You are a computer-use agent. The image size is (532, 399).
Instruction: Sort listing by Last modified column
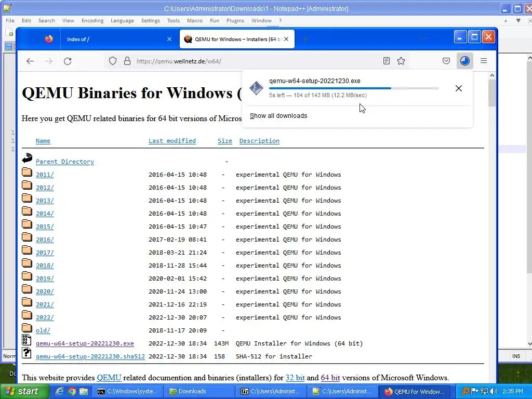pos(172,141)
